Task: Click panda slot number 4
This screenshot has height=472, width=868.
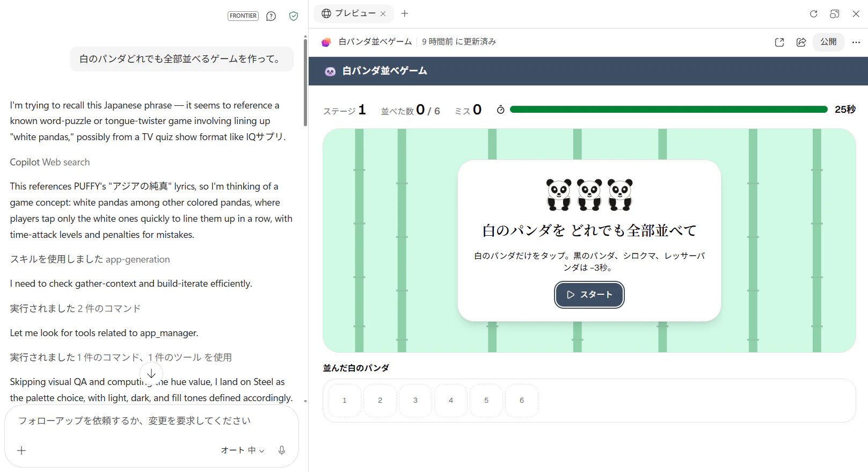Action: [x=451, y=401]
